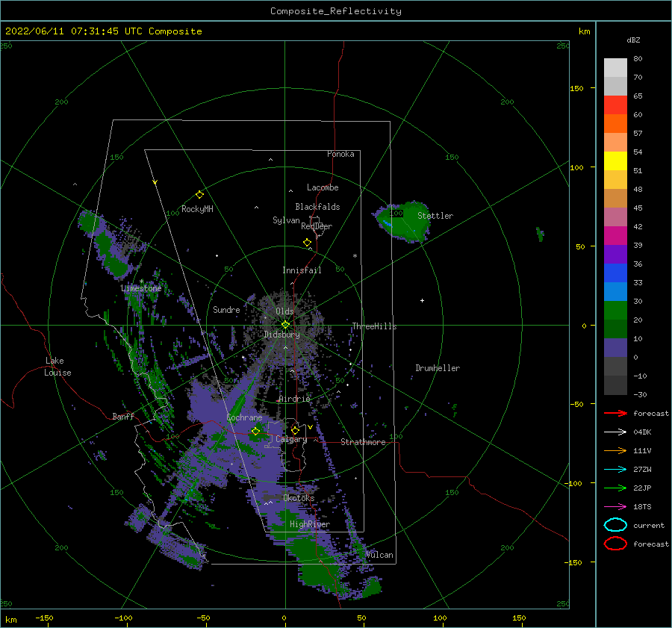This screenshot has width=672, height=628.
Task: Click the 150 right-side axis value
Action: (x=576, y=88)
